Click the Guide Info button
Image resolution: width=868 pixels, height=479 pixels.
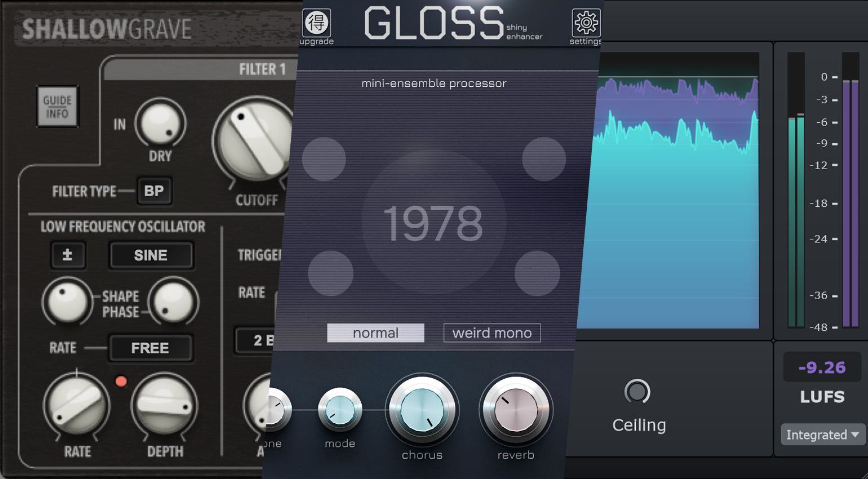click(57, 107)
